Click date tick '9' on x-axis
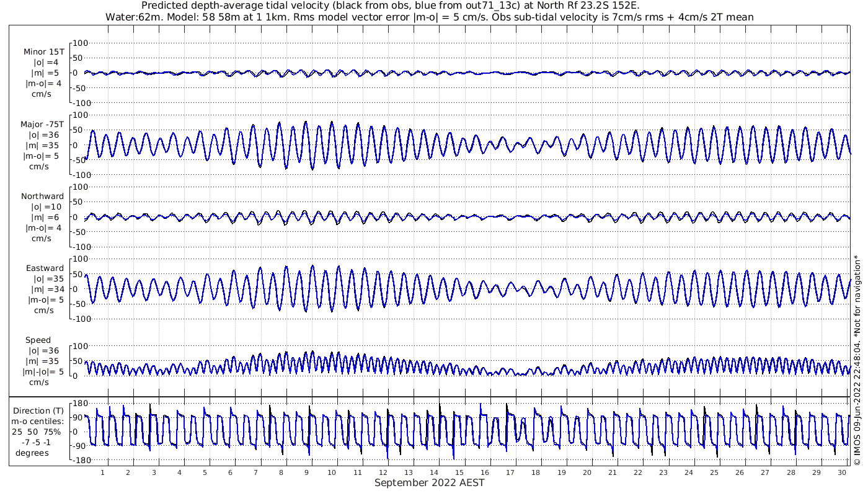868x496 pixels. click(x=306, y=472)
